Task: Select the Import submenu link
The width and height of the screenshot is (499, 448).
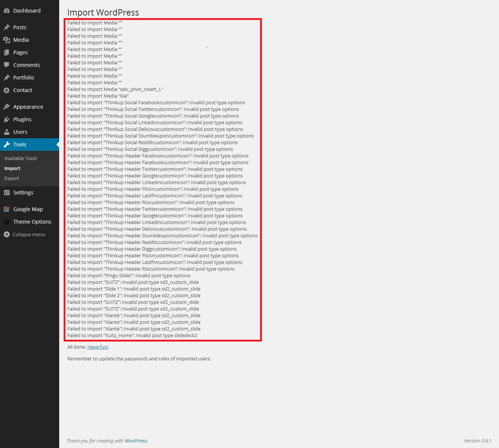Action: point(12,168)
